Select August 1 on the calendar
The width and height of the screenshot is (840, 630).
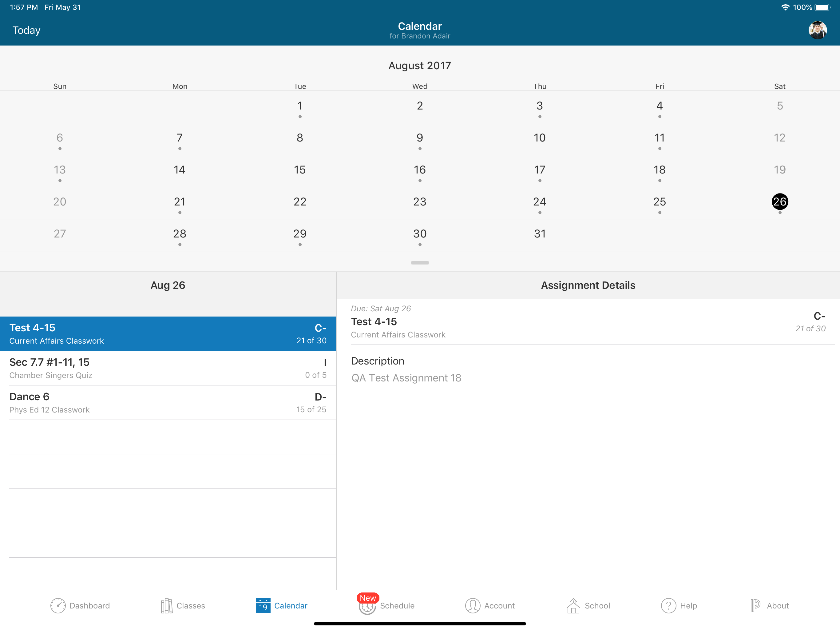300,106
